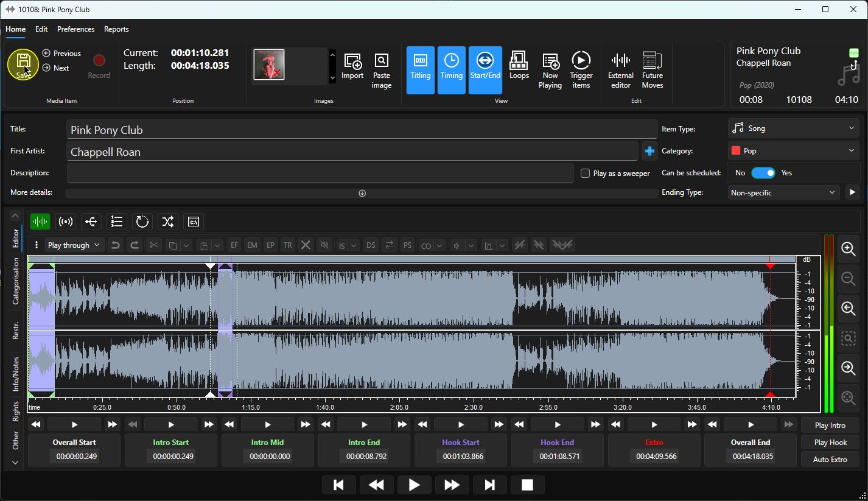Click the Play Hook button
Screen dimensions: 868x501
[x=830, y=442]
